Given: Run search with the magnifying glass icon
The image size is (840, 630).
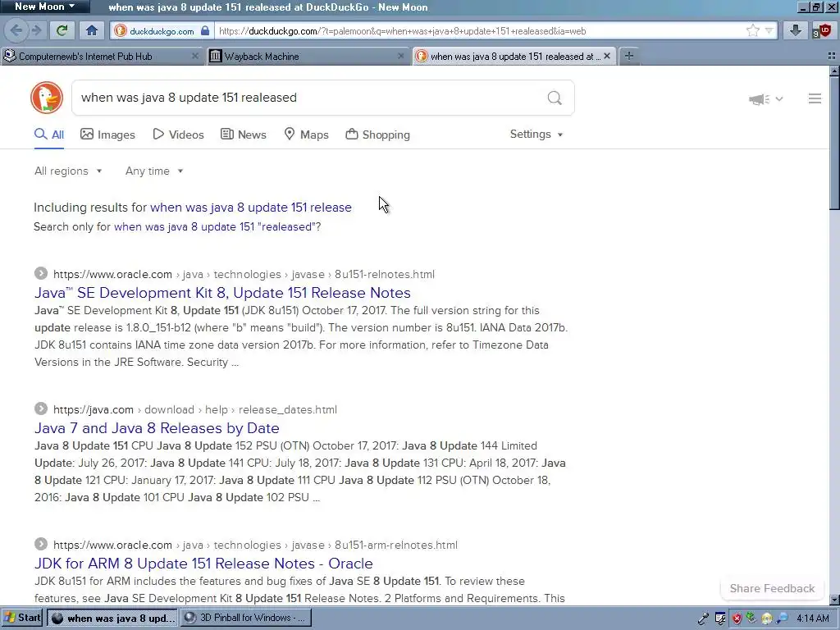Looking at the screenshot, I should (555, 98).
